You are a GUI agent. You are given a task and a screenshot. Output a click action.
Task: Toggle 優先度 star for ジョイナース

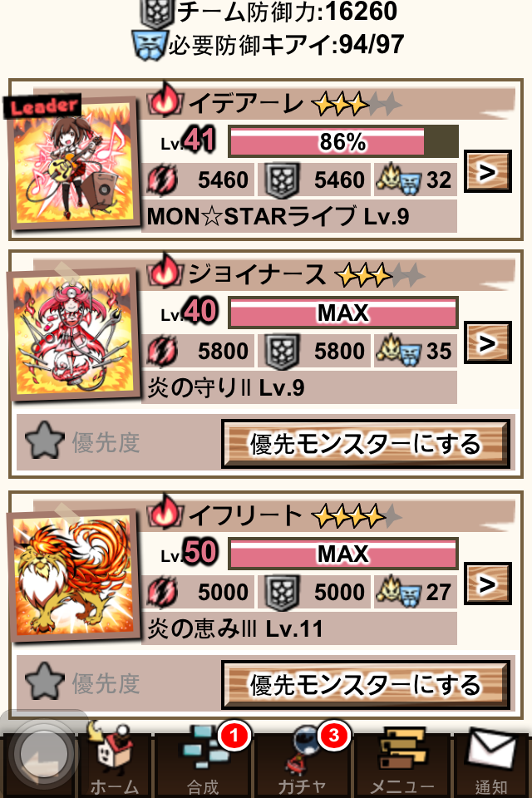(45, 441)
